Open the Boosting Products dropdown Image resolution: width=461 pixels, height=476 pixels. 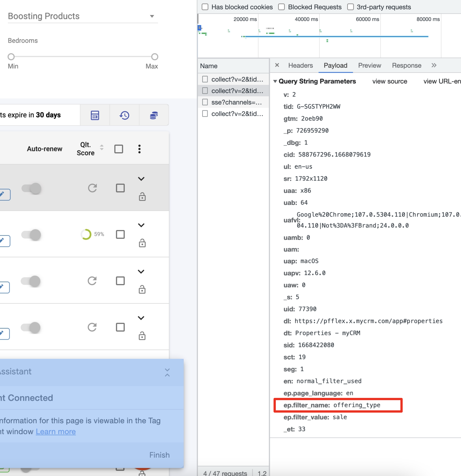[x=83, y=16]
